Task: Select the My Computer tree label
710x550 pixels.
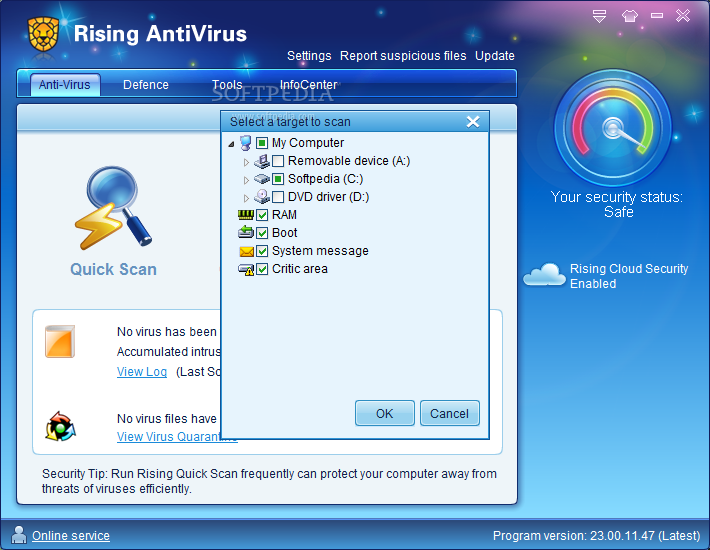Action: tap(308, 143)
